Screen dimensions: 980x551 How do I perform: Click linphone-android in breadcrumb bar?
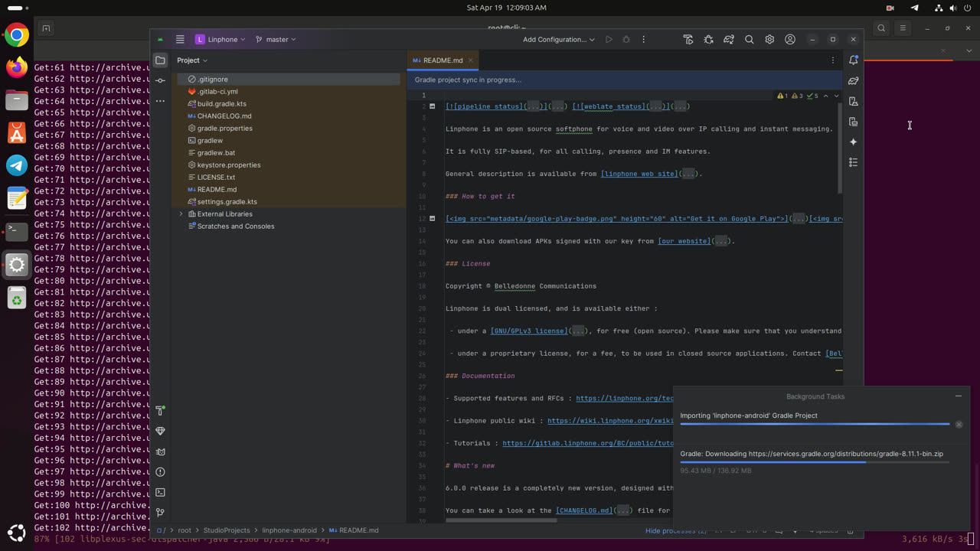point(289,530)
